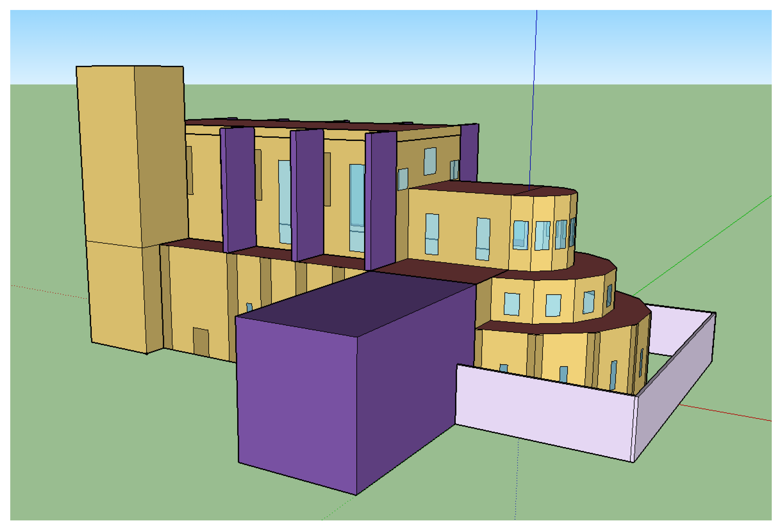
Task: Select the small purple panel at roof corner
Action: 469,153
